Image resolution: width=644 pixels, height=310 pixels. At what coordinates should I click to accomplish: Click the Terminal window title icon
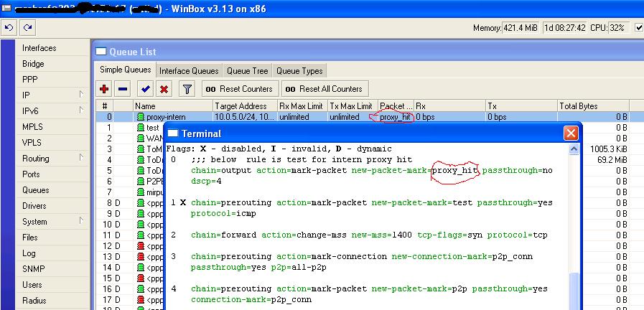173,133
